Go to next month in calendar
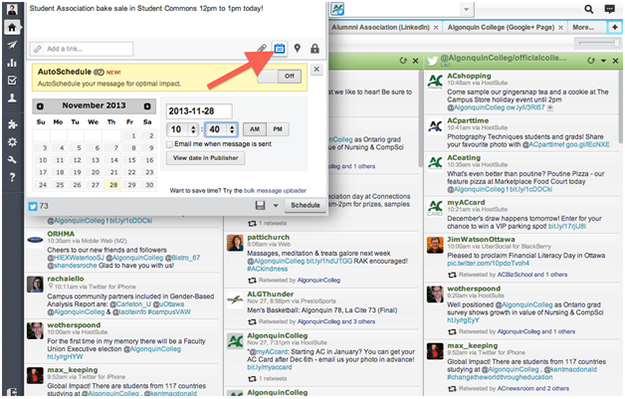The image size is (625, 399). point(147,106)
